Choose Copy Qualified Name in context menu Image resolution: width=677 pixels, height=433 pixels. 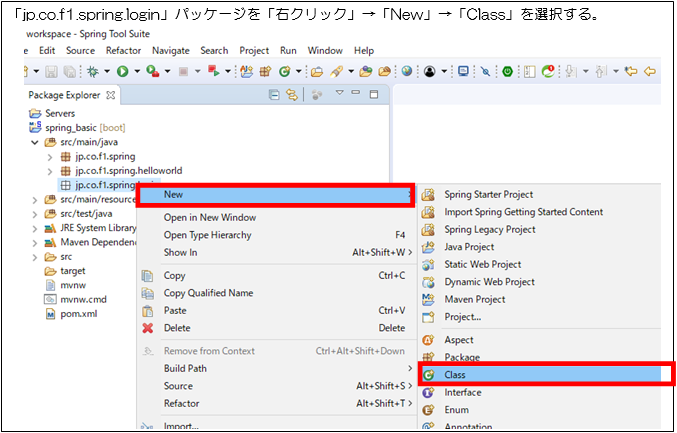click(x=208, y=293)
